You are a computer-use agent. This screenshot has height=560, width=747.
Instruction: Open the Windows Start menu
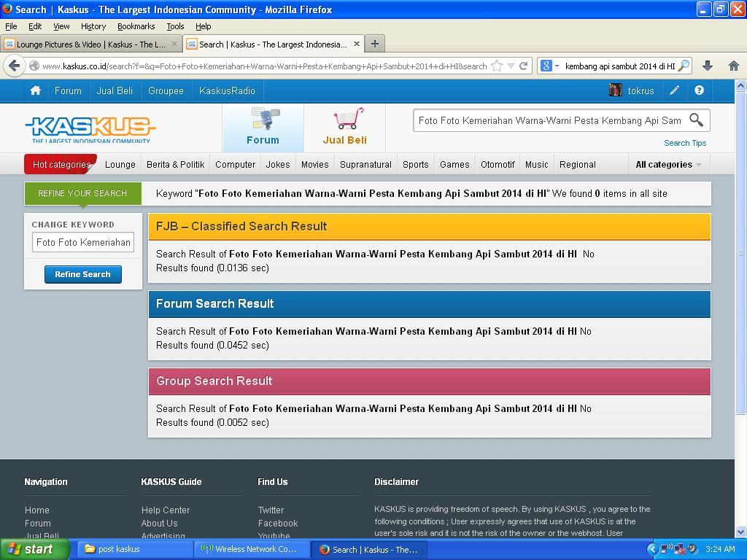(35, 550)
